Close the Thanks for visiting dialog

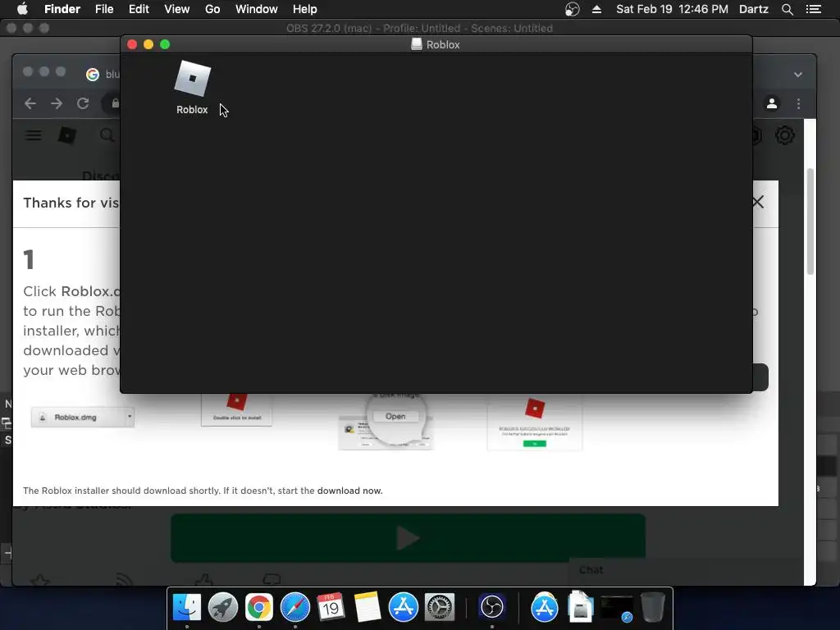[x=757, y=202]
